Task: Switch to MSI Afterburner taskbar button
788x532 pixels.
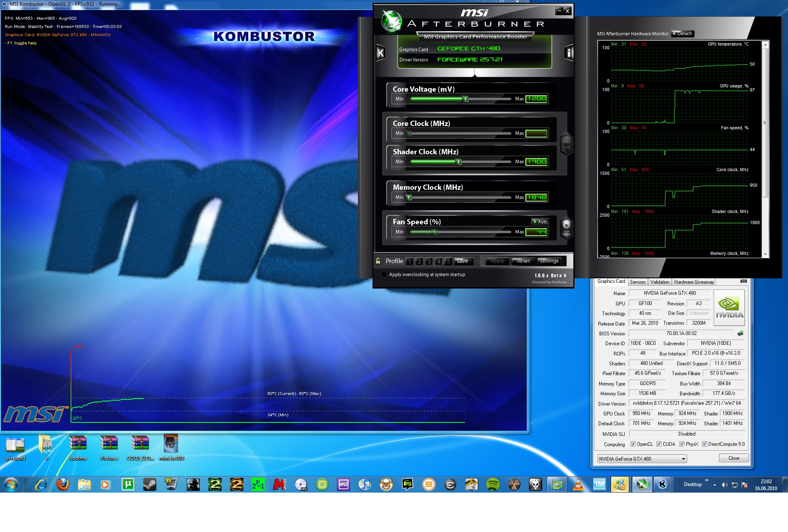Action: click(642, 485)
